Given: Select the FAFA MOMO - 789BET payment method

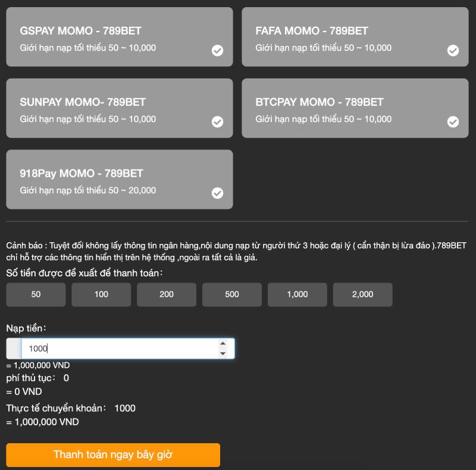Looking at the screenshot, I should point(355,36).
